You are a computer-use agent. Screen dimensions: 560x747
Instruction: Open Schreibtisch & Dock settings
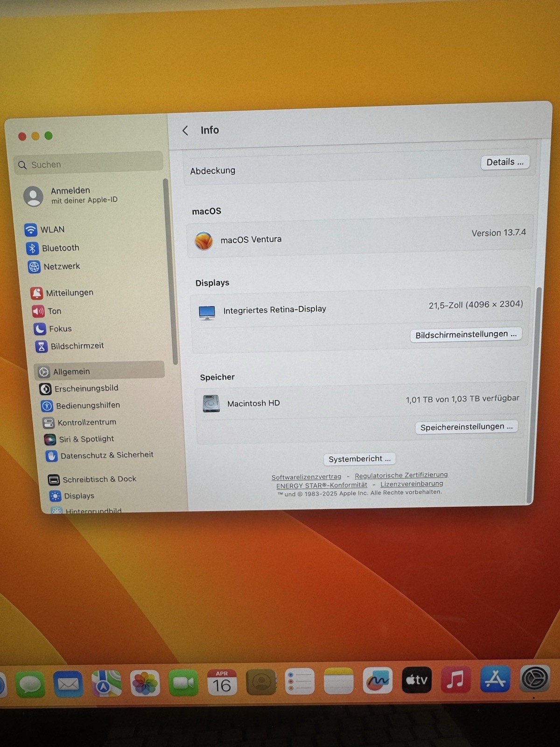92,479
